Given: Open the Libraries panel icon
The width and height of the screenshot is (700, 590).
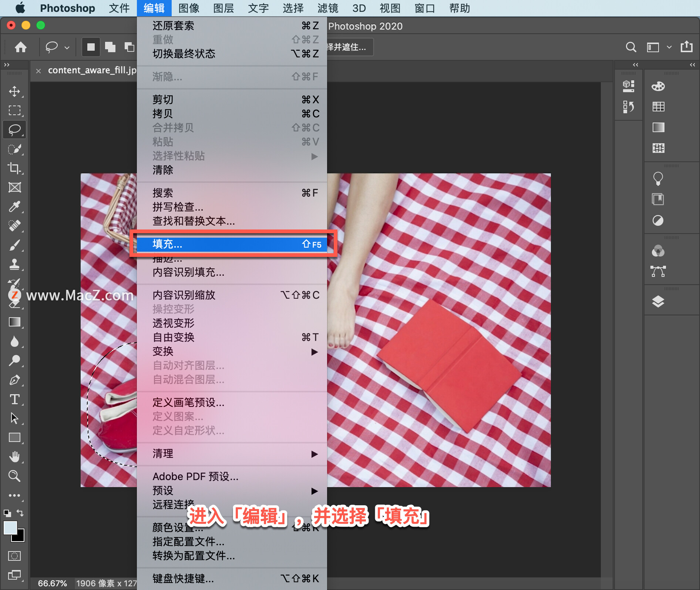Looking at the screenshot, I should 658,200.
